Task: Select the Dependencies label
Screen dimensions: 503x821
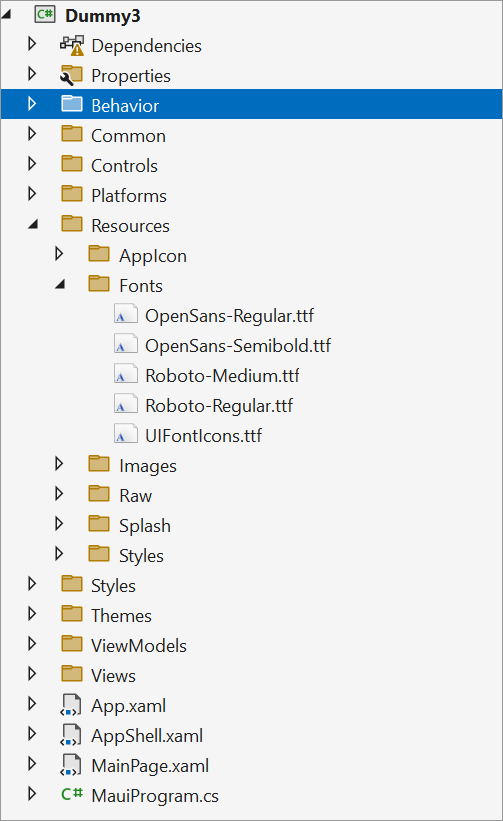Action: coord(146,46)
